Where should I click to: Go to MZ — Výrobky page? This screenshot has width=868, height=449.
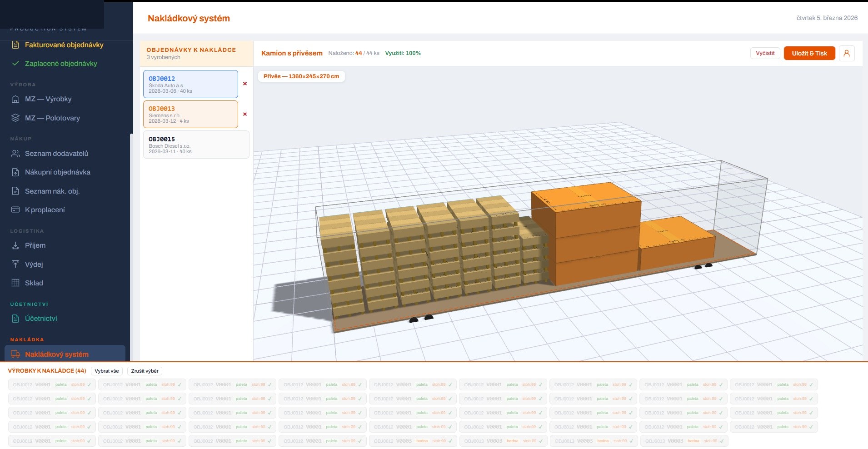[48, 99]
